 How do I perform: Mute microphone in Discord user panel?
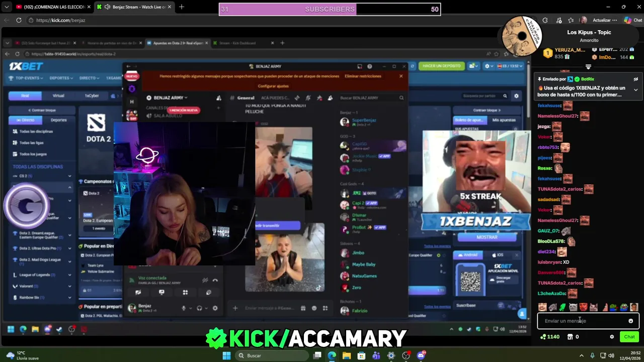click(x=184, y=308)
